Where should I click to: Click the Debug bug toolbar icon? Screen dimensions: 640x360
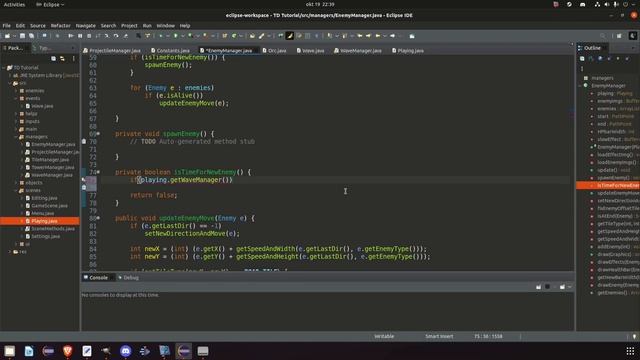[161, 36]
